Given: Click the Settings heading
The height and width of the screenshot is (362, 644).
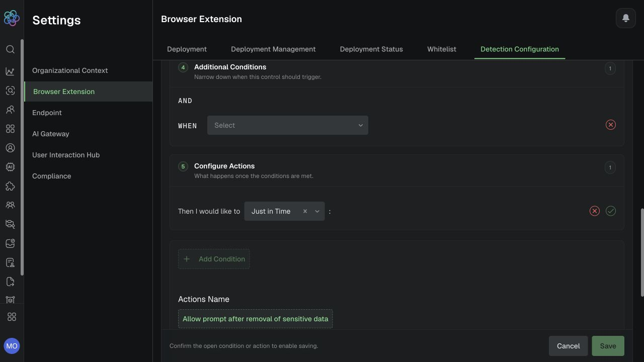Looking at the screenshot, I should click(56, 20).
